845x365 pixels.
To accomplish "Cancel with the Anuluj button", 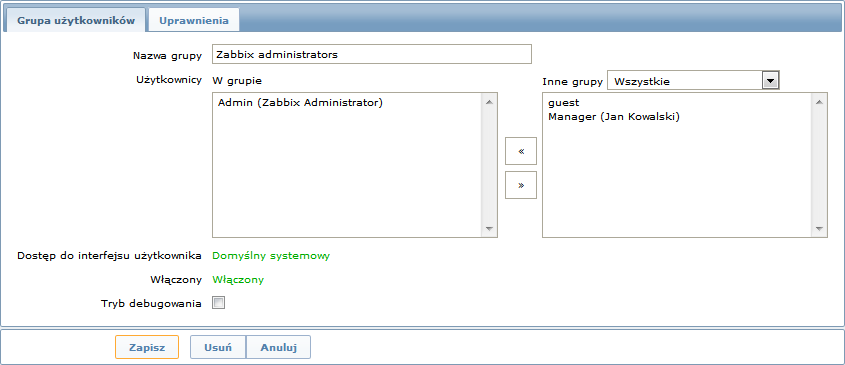I will pos(279,347).
